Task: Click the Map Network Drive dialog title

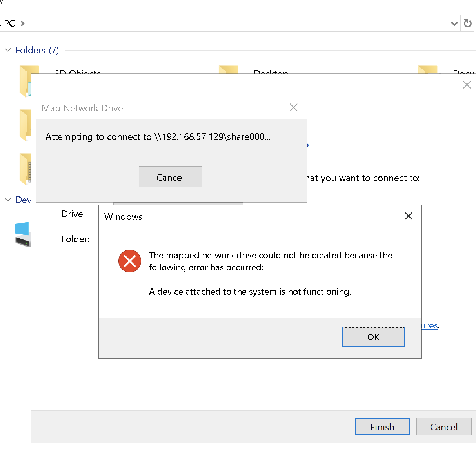Action: 82,108
